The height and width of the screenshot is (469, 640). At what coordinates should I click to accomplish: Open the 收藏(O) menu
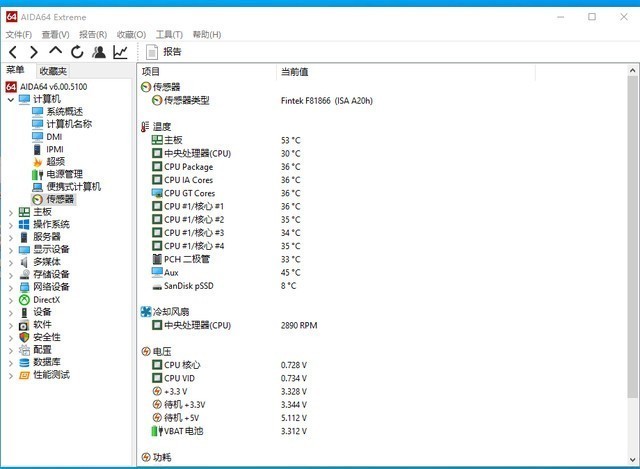click(x=131, y=35)
